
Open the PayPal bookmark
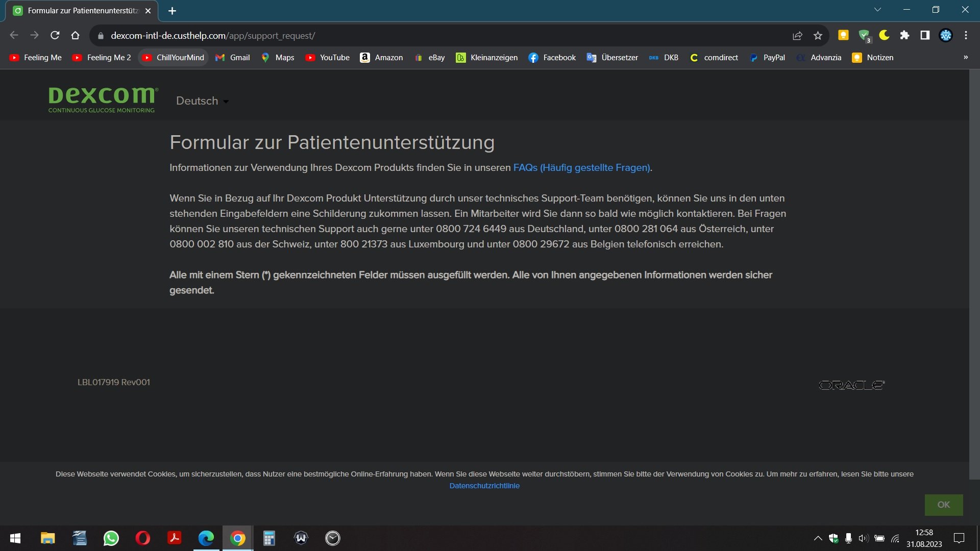pos(767,58)
